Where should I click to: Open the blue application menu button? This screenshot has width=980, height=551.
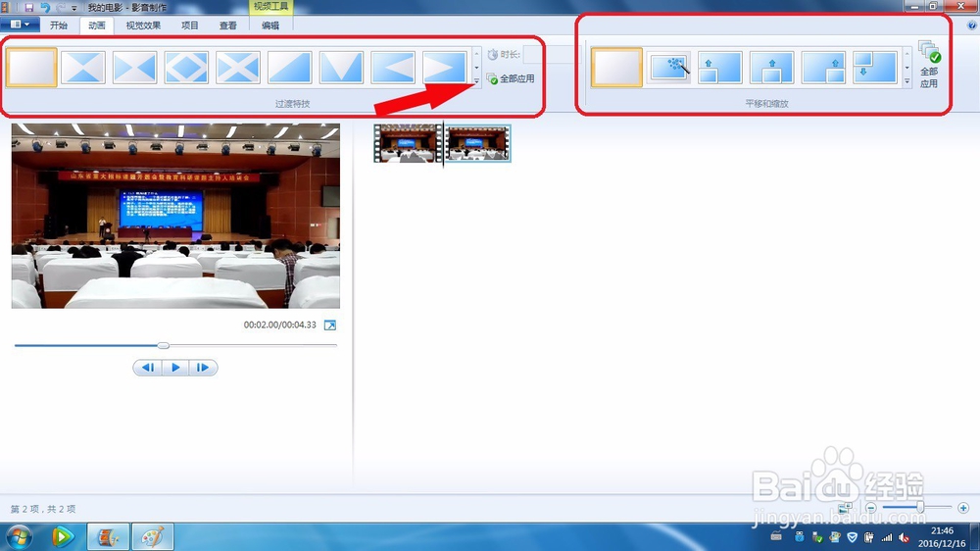point(20,25)
